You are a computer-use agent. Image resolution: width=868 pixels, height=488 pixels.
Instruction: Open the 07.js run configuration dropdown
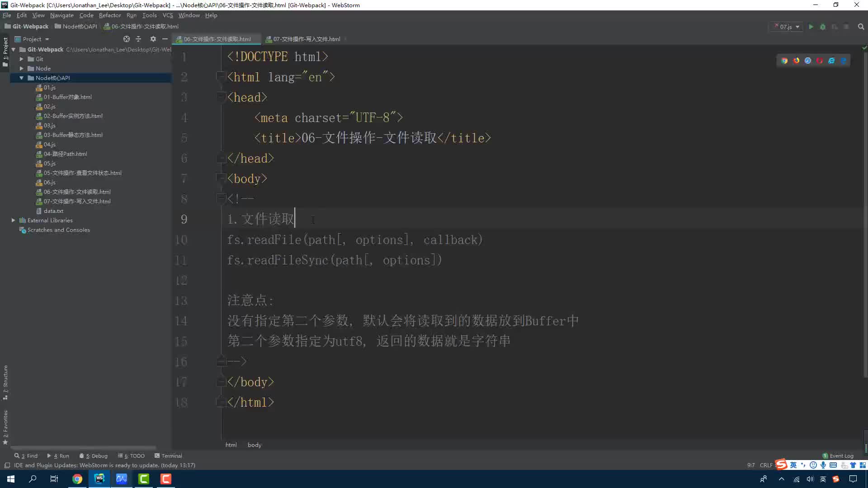(788, 27)
